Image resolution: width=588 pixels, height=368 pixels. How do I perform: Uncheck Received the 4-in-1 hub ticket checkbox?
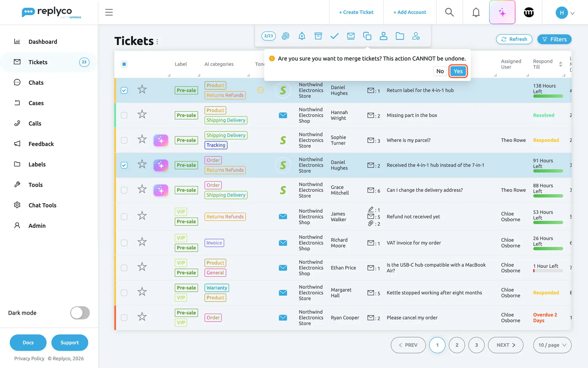pyautogui.click(x=124, y=165)
